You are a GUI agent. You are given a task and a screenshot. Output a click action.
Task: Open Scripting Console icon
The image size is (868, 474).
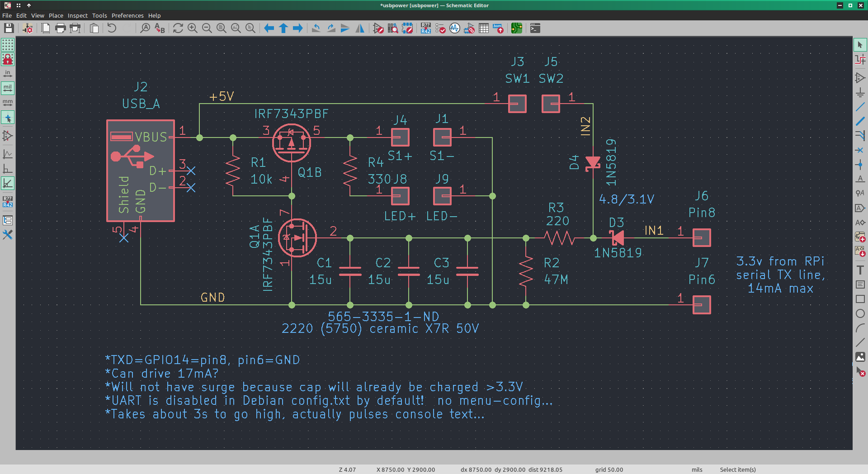pos(535,28)
